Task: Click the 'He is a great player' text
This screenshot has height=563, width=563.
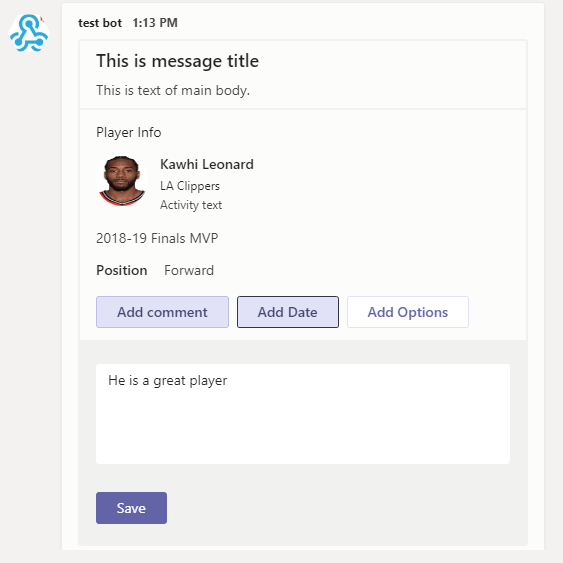Action: tap(168, 381)
